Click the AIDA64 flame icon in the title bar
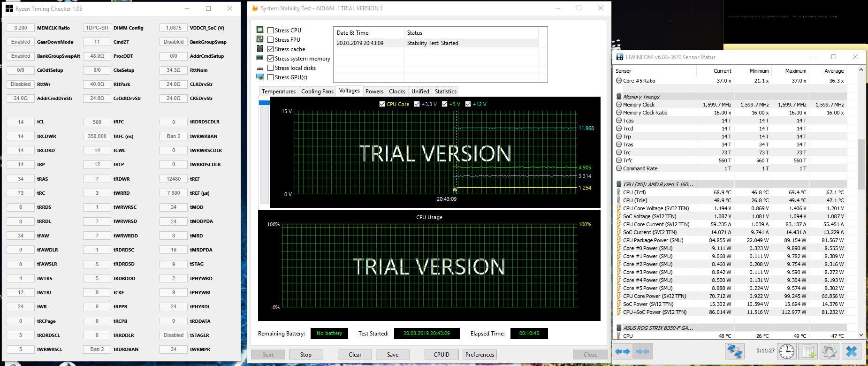 coord(255,8)
